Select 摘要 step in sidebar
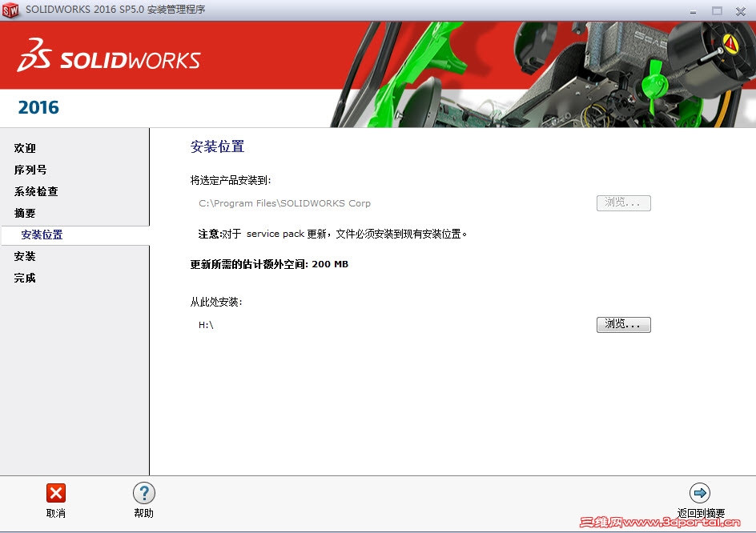Screen dimensions: 756x533 pos(25,214)
